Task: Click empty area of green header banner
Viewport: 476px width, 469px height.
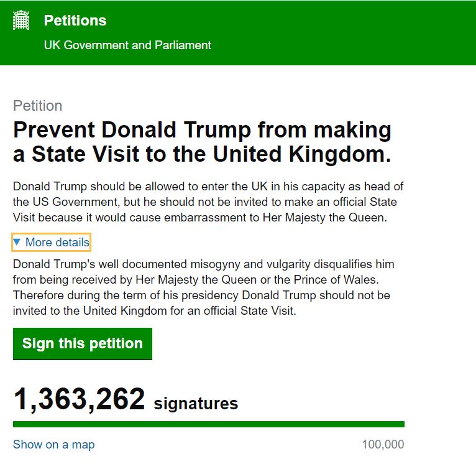Action: pyautogui.click(x=342, y=32)
